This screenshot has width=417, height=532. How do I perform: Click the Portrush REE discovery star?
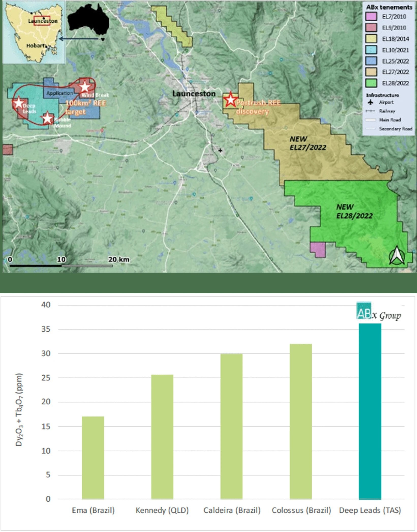(x=230, y=99)
